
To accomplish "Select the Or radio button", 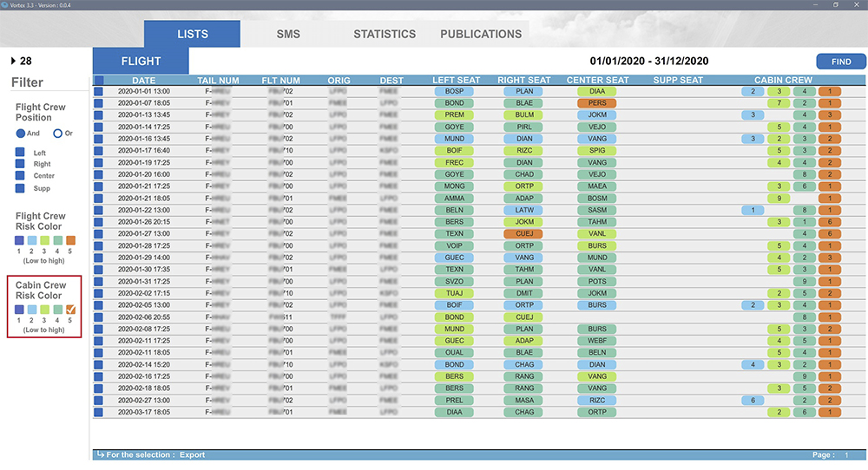I will click(x=58, y=134).
